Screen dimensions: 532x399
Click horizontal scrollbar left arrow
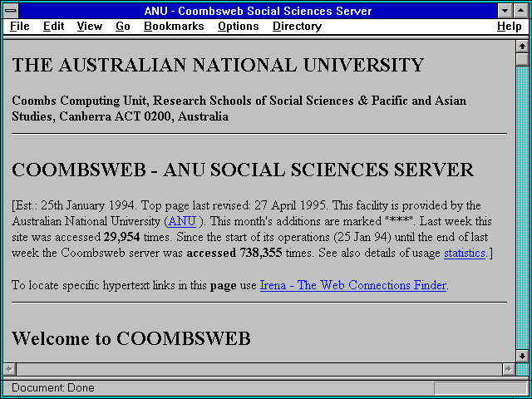point(9,369)
